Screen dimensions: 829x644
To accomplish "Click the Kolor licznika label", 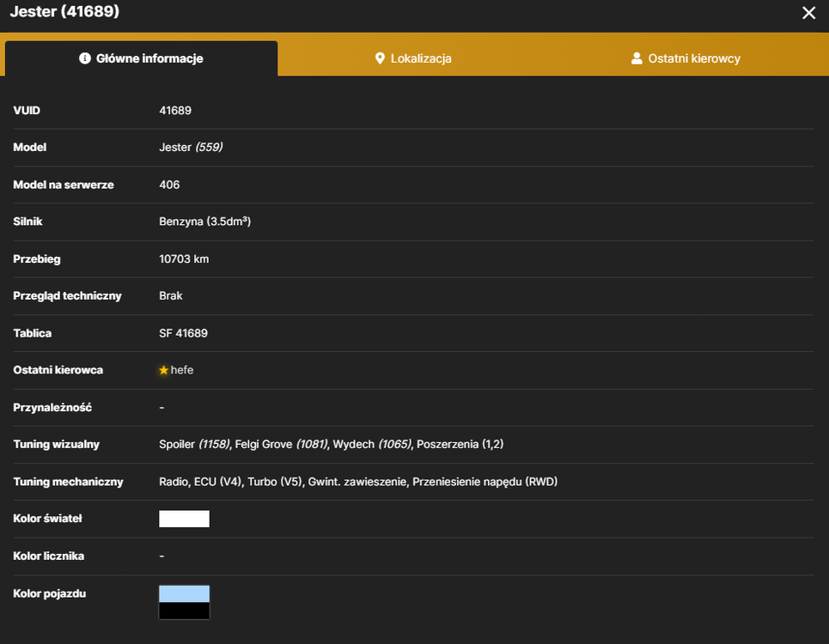I will coord(49,556).
